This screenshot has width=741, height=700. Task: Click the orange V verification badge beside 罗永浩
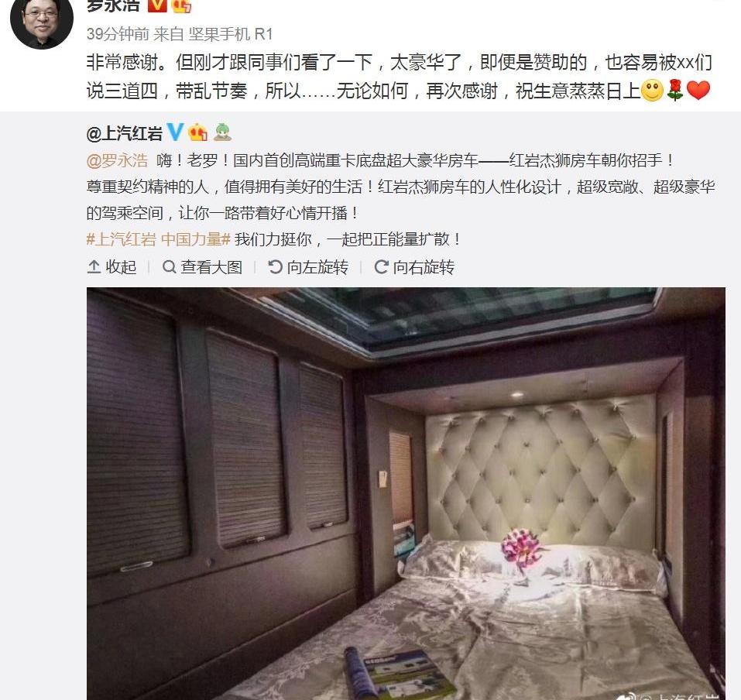(157, 5)
